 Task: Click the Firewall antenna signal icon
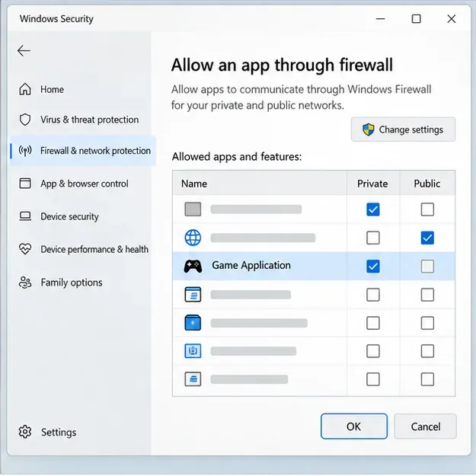click(x=25, y=151)
